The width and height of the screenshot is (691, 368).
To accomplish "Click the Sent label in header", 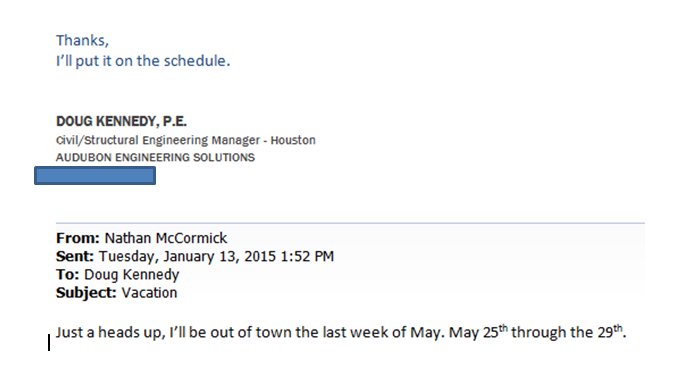I will click(x=75, y=256).
